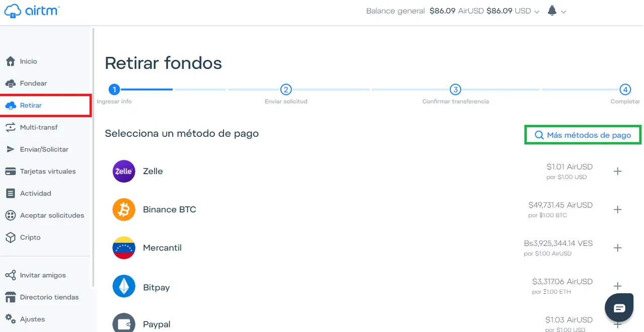The width and height of the screenshot is (644, 332).
Task: Select the Zelle payment method name
Action: click(153, 171)
